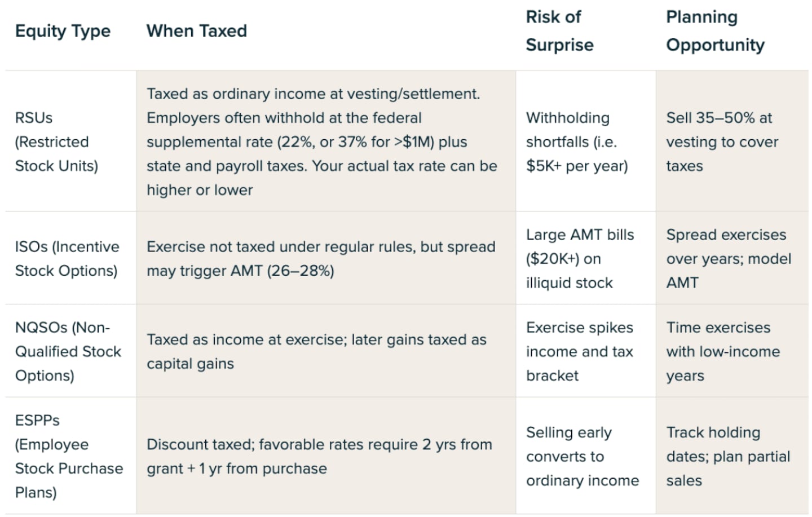Select the Risk of Surprise header
Screen dimensions: 812x517
559,31
